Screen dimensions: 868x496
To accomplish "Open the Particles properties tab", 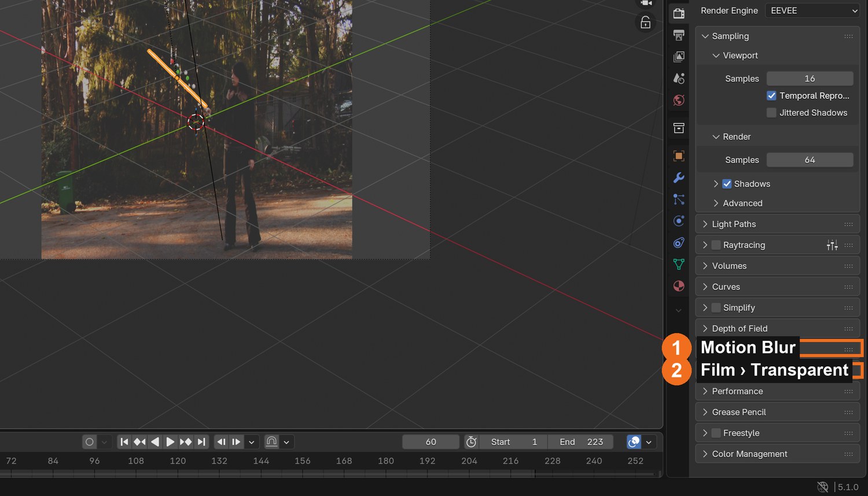I will point(679,199).
